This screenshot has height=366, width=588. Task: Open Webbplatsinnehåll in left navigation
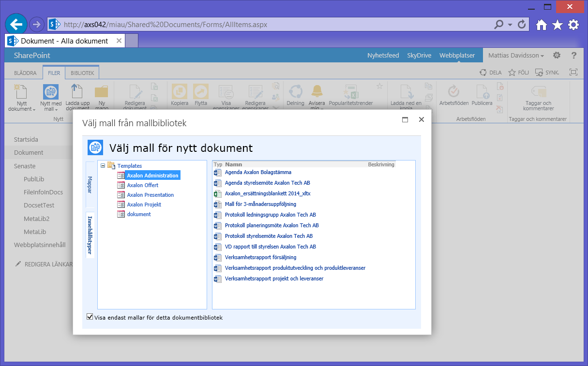pos(40,245)
